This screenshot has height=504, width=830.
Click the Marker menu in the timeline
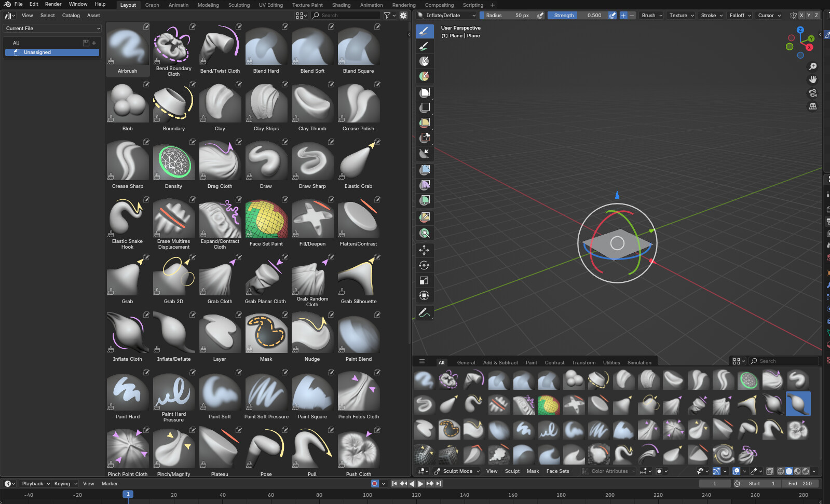110,484
